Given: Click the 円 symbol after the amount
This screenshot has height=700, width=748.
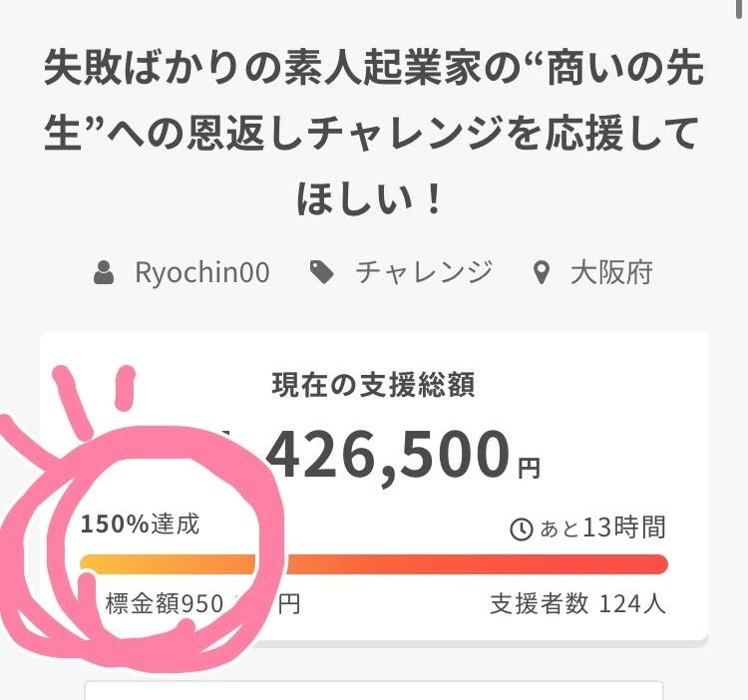Looking at the screenshot, I should (x=529, y=466).
